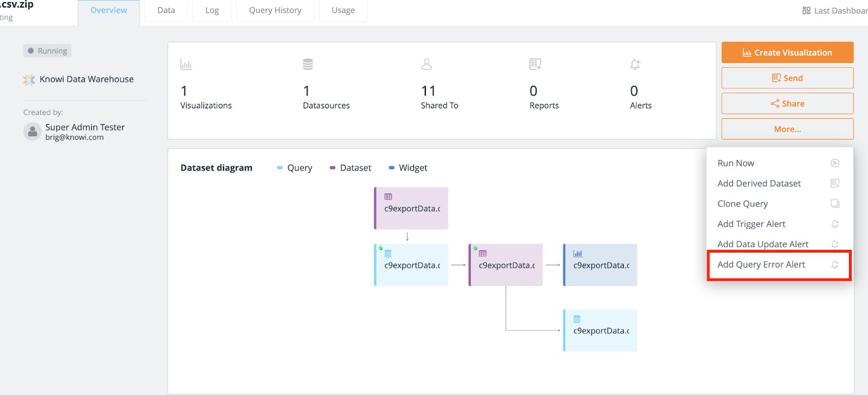Click database icon in left query node
The width and height of the screenshot is (868, 395).
click(x=388, y=254)
